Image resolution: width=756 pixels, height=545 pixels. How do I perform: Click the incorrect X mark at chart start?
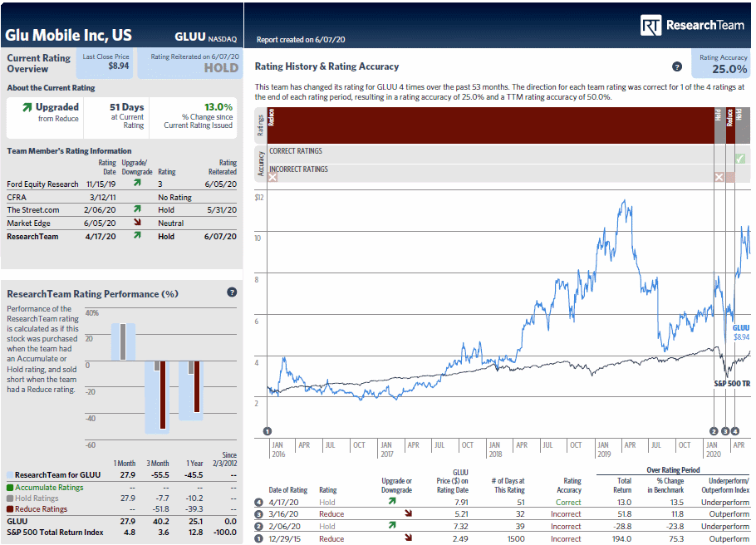click(x=272, y=178)
